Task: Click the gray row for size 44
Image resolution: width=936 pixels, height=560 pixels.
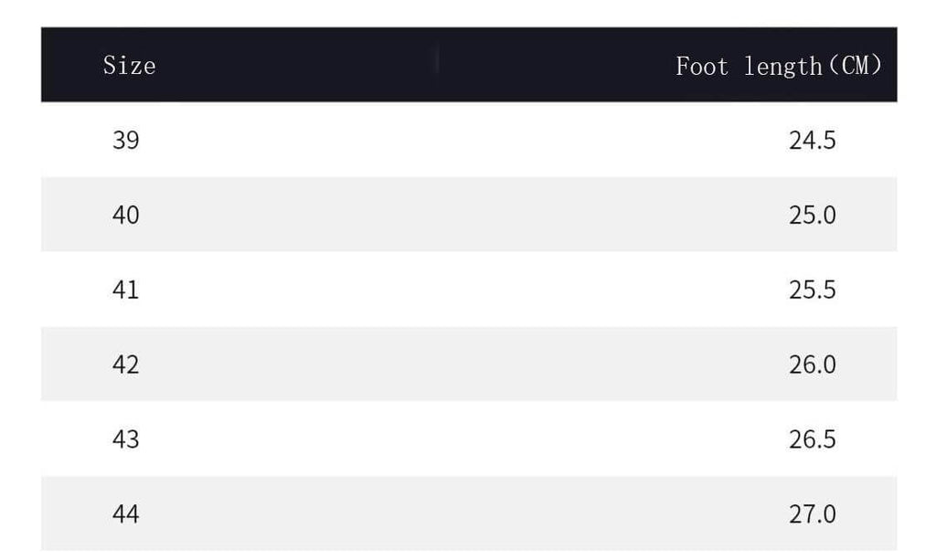Action: (x=469, y=513)
